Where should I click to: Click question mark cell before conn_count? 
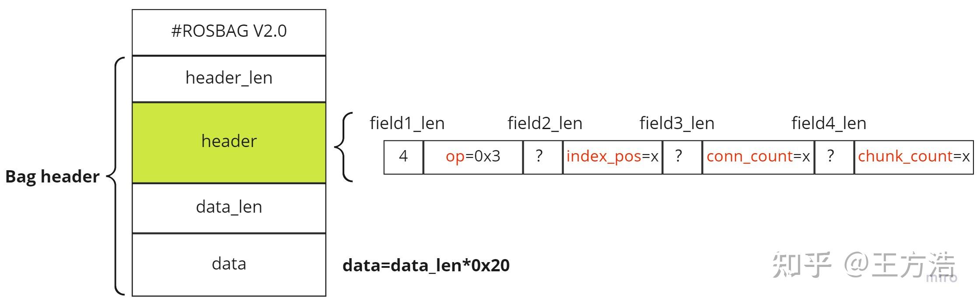[x=682, y=157]
